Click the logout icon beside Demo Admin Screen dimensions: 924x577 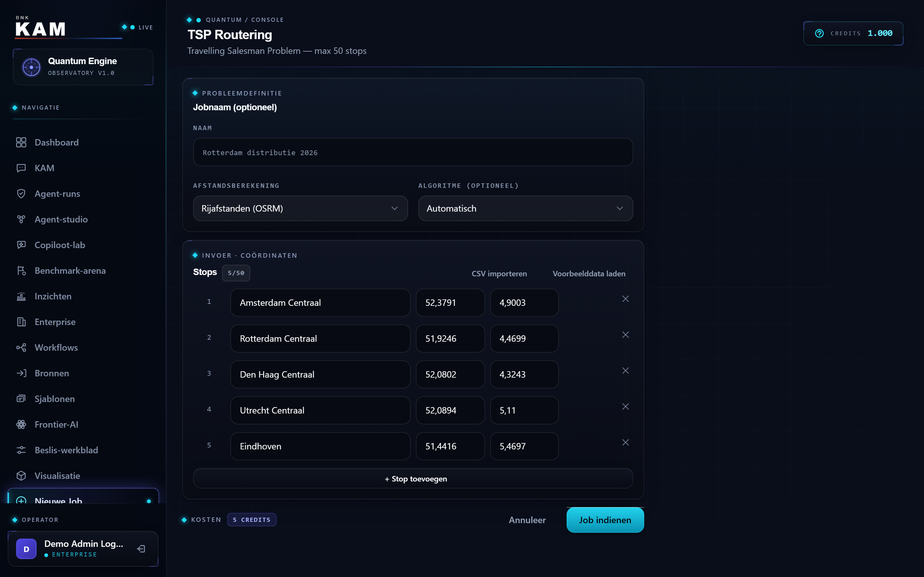click(x=141, y=549)
